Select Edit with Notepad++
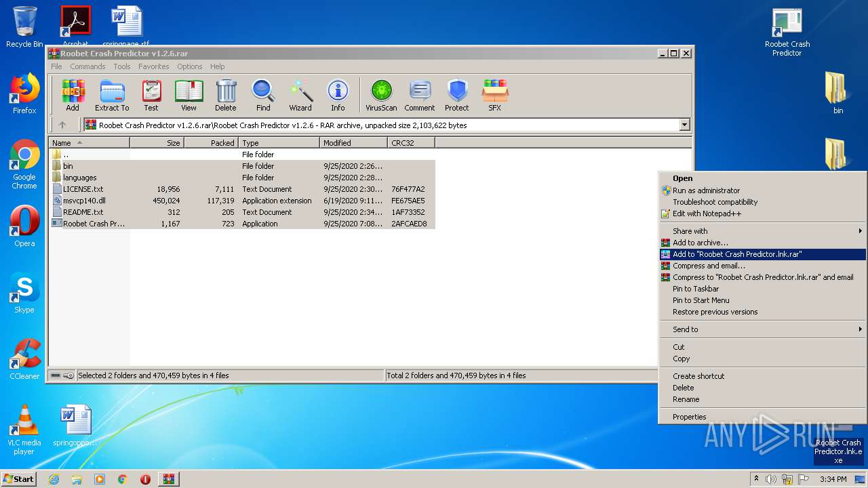This screenshot has width=868, height=488. point(763,213)
